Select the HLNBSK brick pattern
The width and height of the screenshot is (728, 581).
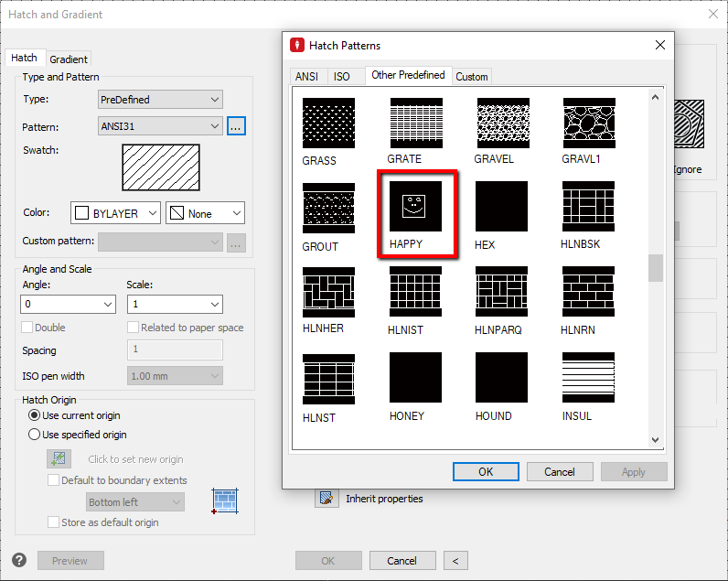coord(588,207)
